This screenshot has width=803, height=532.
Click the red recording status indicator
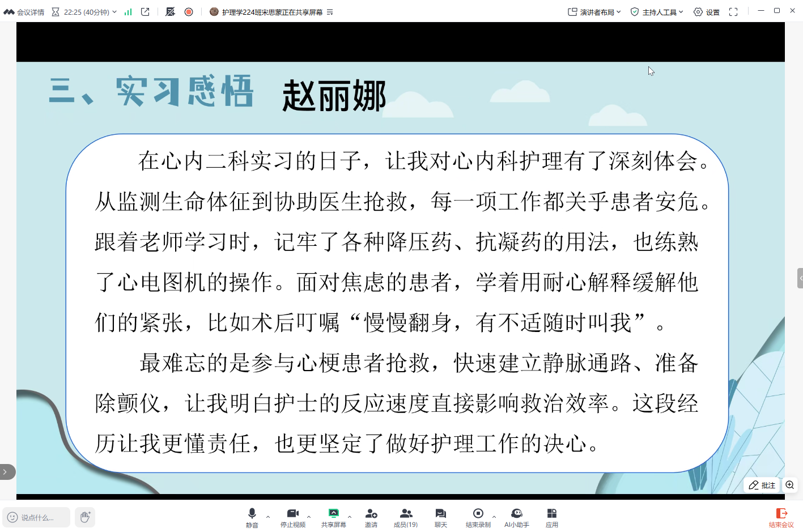pos(189,12)
